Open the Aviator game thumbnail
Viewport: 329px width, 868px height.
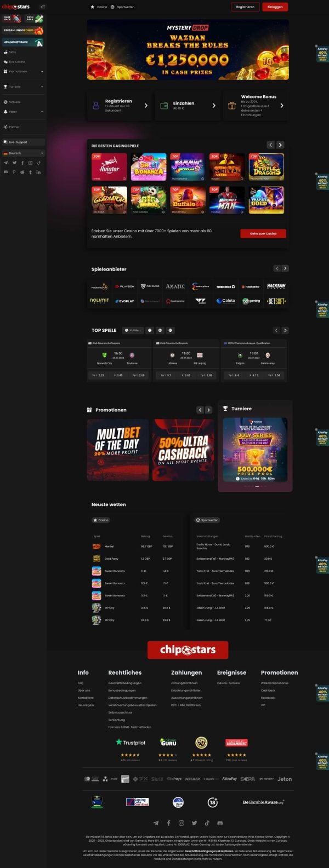pos(109,167)
